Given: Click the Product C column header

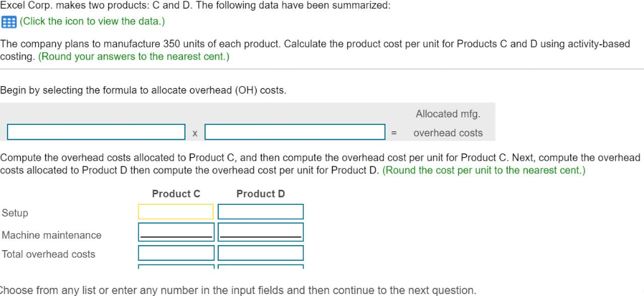Looking at the screenshot, I should [x=176, y=194].
